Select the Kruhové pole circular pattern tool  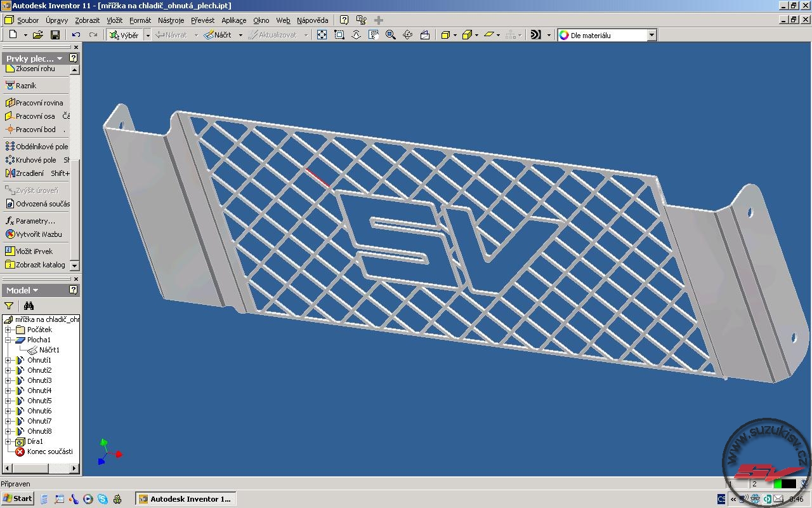(36, 160)
